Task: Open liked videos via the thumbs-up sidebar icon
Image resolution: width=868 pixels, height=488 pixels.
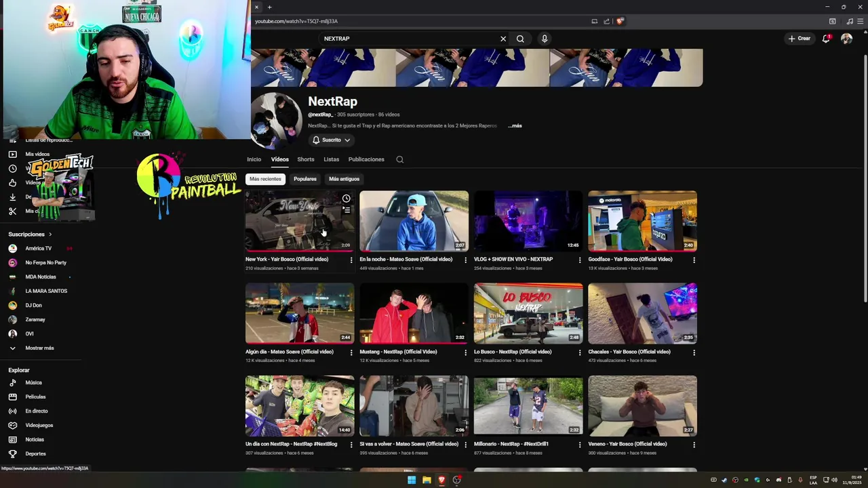Action: click(12, 182)
